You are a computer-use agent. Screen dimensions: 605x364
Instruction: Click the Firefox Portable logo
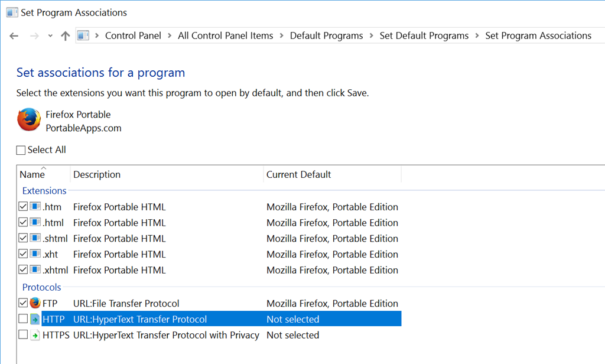[x=29, y=119]
